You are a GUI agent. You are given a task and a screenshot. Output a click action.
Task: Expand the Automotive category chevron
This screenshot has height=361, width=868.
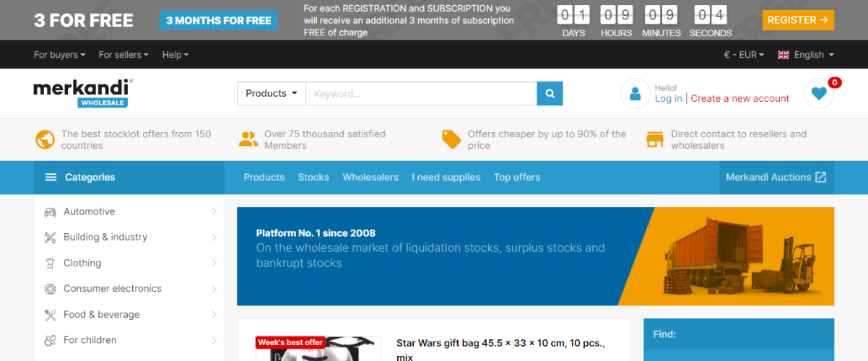[x=214, y=212]
